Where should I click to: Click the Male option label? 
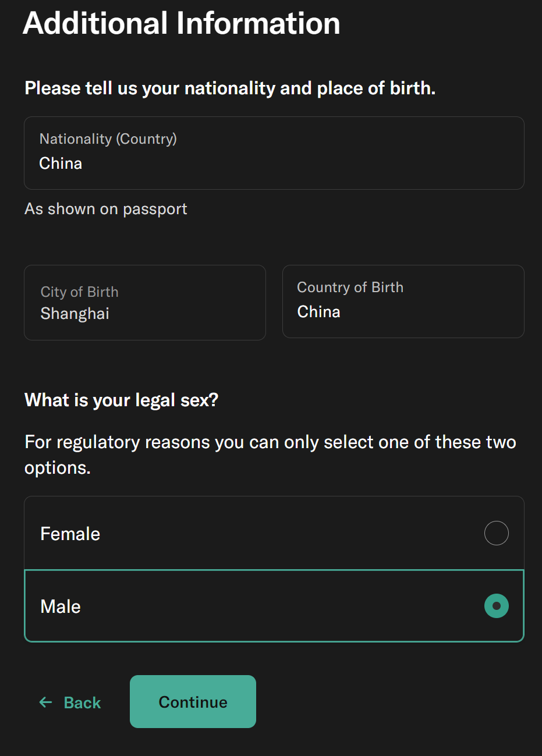coord(61,606)
